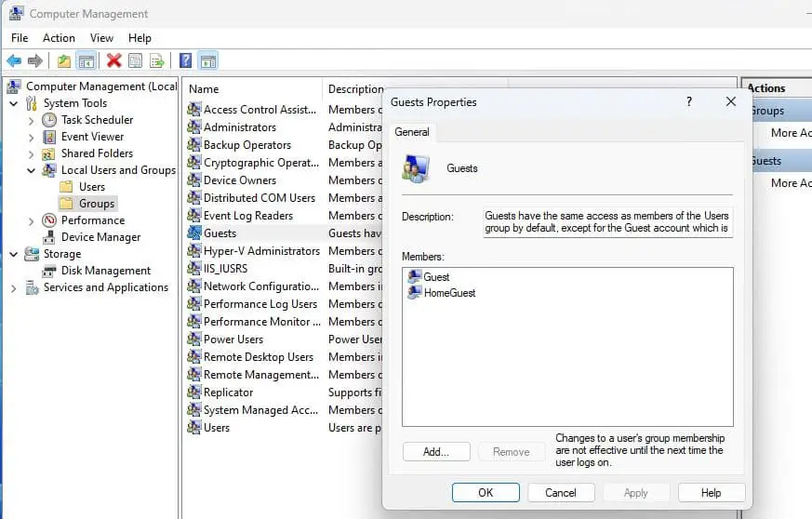This screenshot has height=519, width=812.
Task: Collapse the System Tools tree node
Action: [x=14, y=103]
